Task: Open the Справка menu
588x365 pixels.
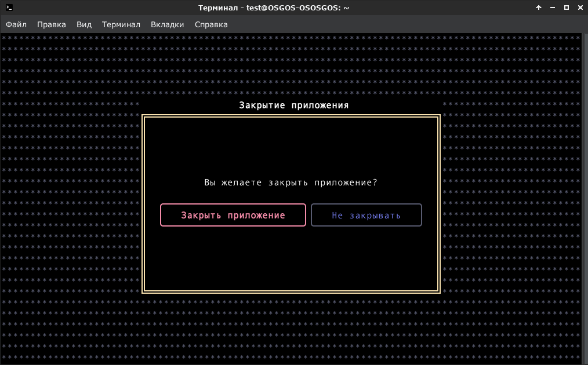Action: point(211,24)
